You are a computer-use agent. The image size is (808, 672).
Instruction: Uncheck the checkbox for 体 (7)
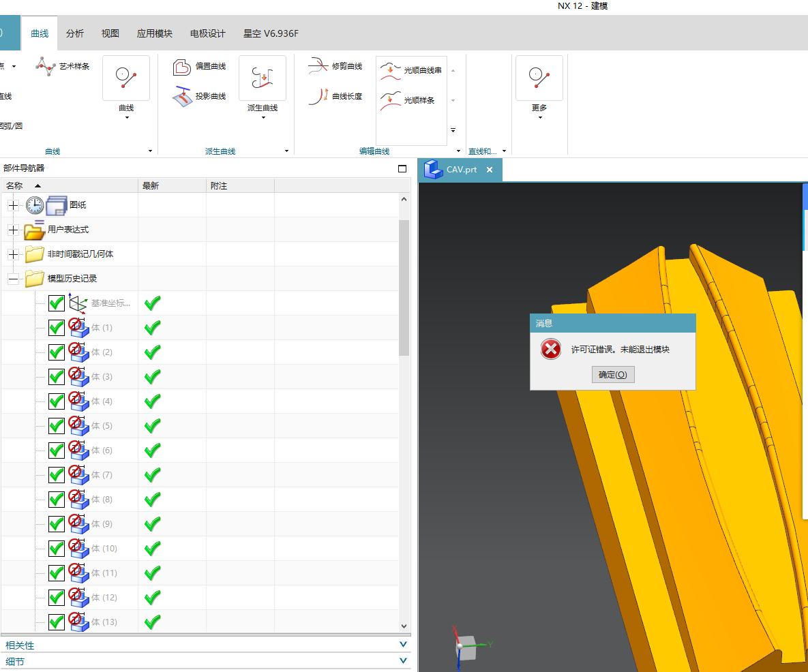click(x=57, y=475)
